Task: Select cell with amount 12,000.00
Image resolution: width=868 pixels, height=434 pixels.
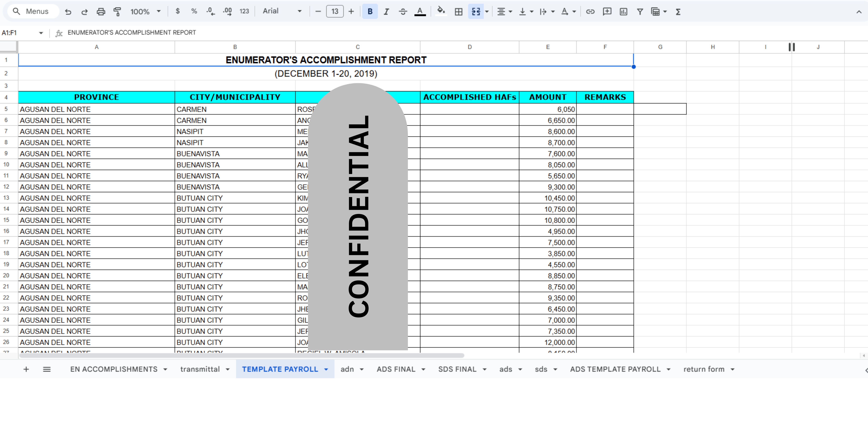Action: (x=548, y=342)
